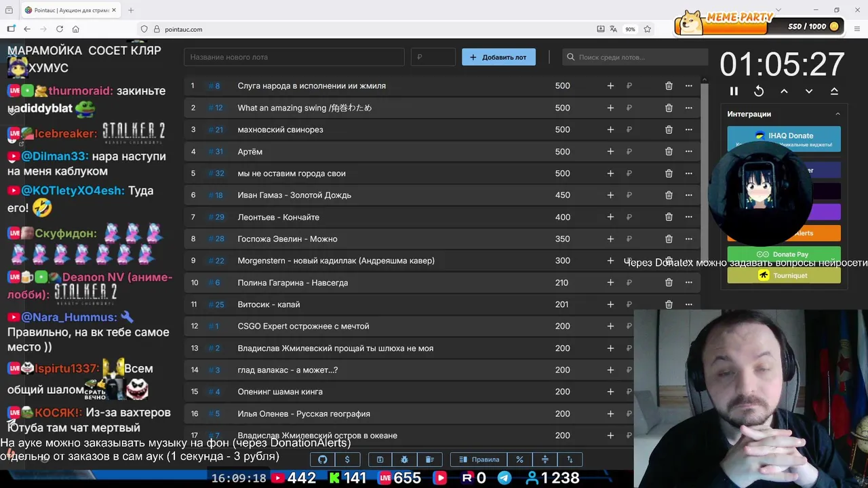Focus the lot search field

(635, 57)
